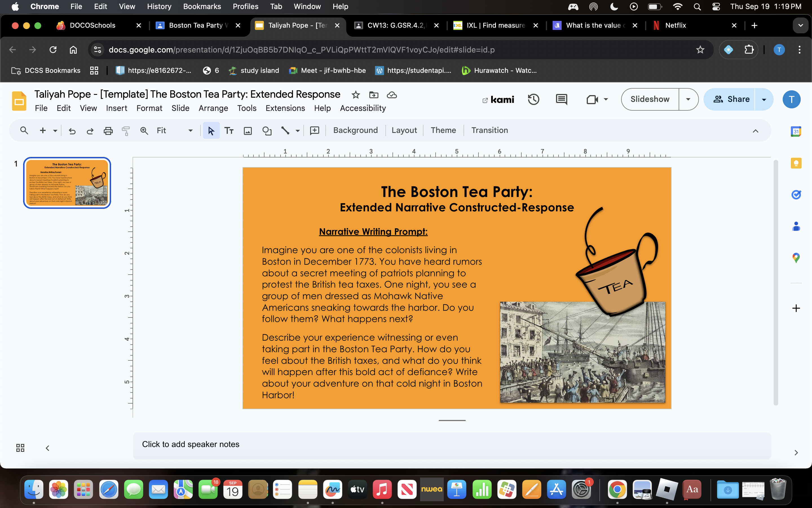Switch to grid view
Viewport: 812px width, 508px height.
(20, 448)
